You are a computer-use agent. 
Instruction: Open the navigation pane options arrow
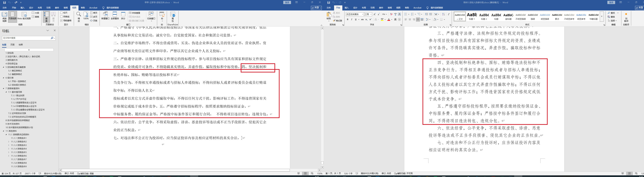[48, 31]
